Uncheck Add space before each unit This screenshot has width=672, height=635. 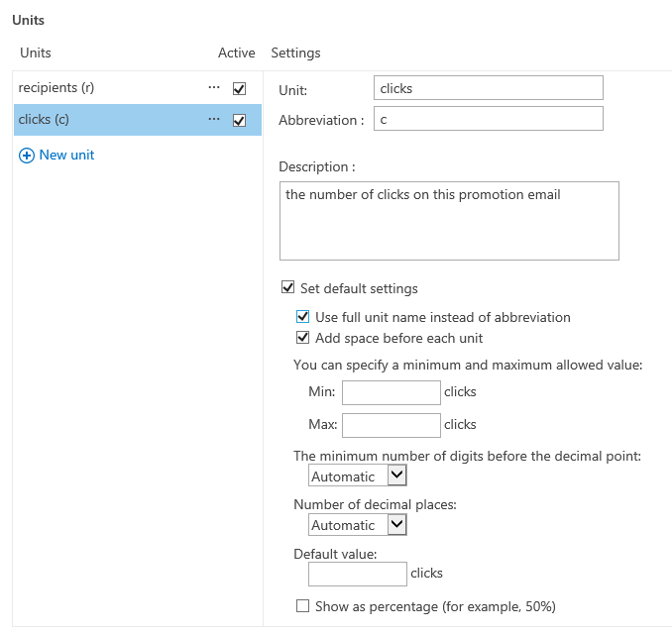[304, 338]
